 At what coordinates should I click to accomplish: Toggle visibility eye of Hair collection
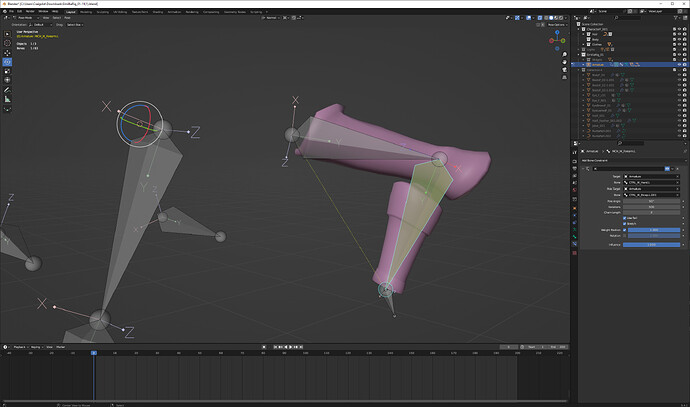click(x=679, y=34)
